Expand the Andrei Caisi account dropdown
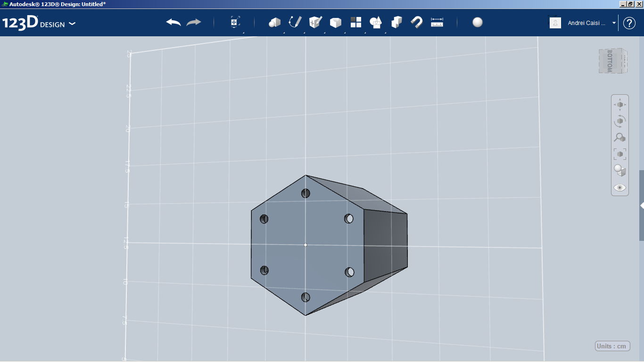This screenshot has height=362, width=644. tap(614, 23)
